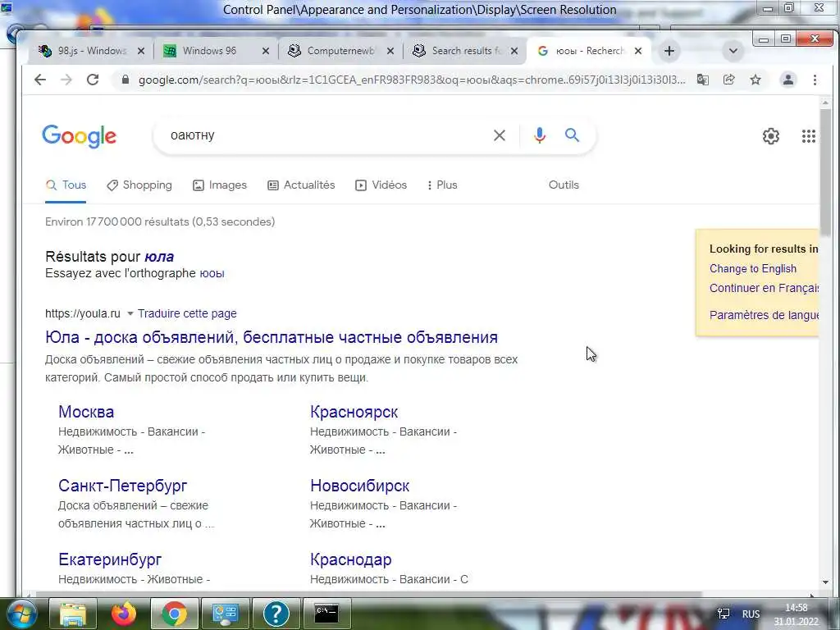Click Continuer en Français link
Screen dimensions: 840x630
pos(764,288)
